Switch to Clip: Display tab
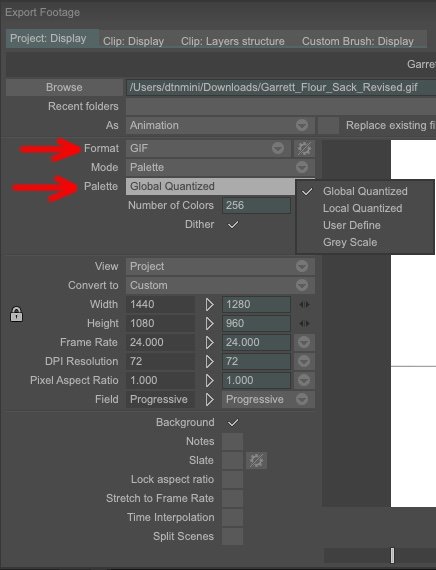The width and height of the screenshot is (436, 570). pos(133,41)
